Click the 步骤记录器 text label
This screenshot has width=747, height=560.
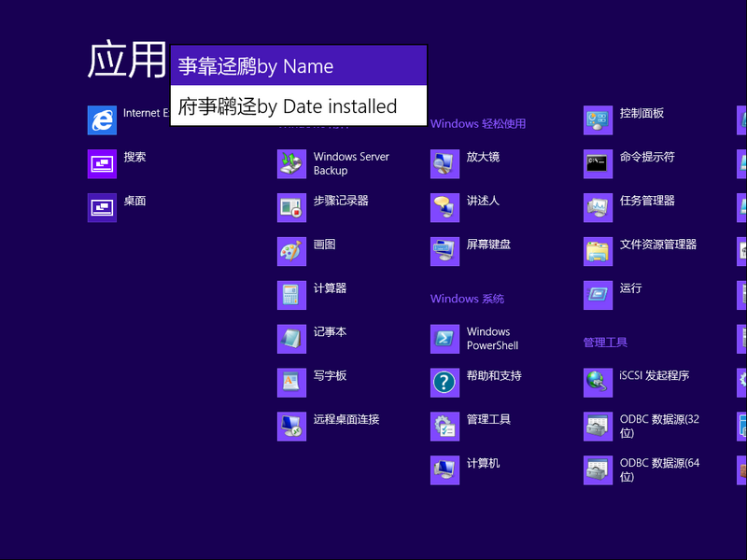coord(341,201)
